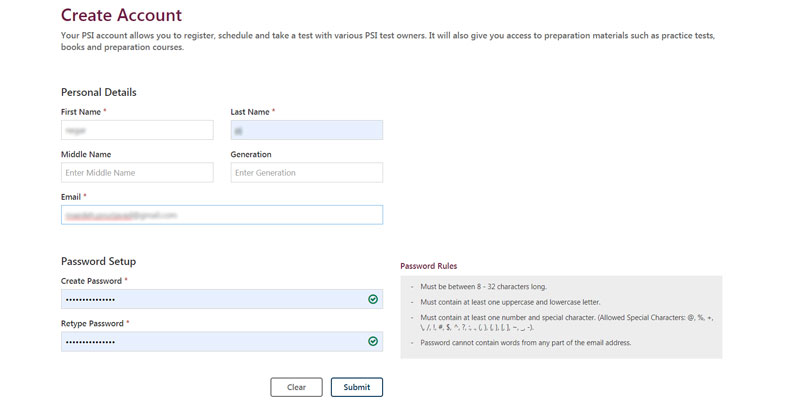Click the Password Rules heading
Screen dimensions: 800x400
coord(429,266)
